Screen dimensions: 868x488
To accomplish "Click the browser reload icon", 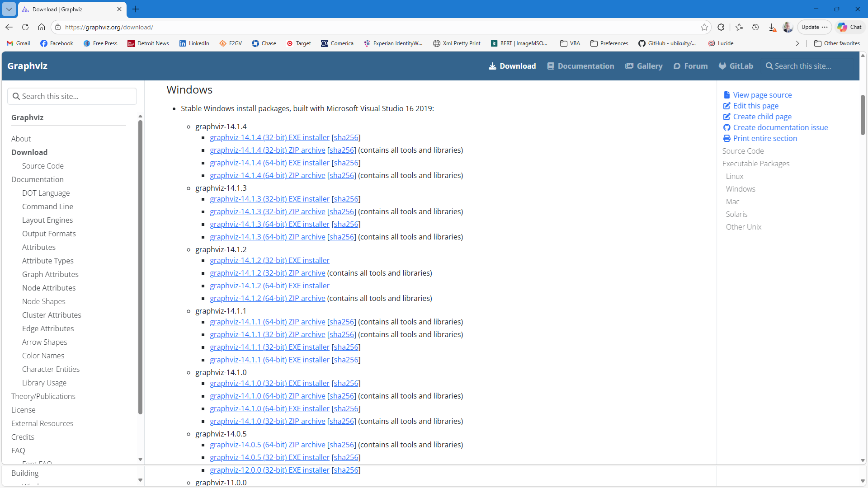I will tap(25, 27).
